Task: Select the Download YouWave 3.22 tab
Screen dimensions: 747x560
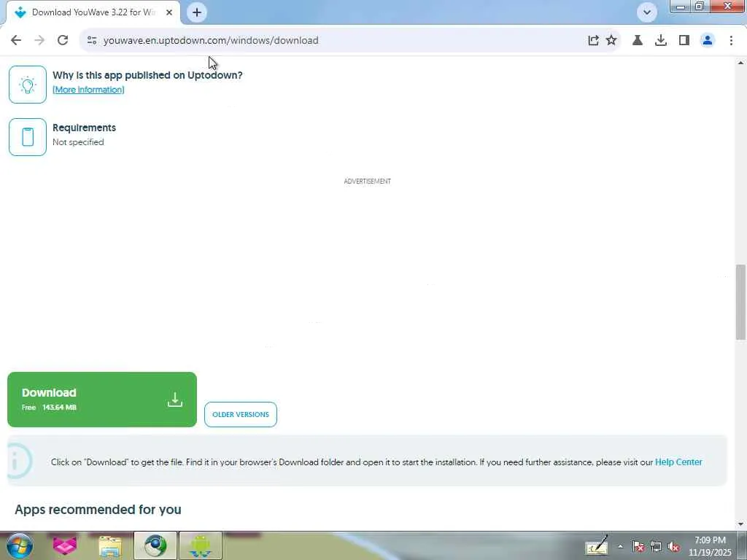Action: (93, 12)
